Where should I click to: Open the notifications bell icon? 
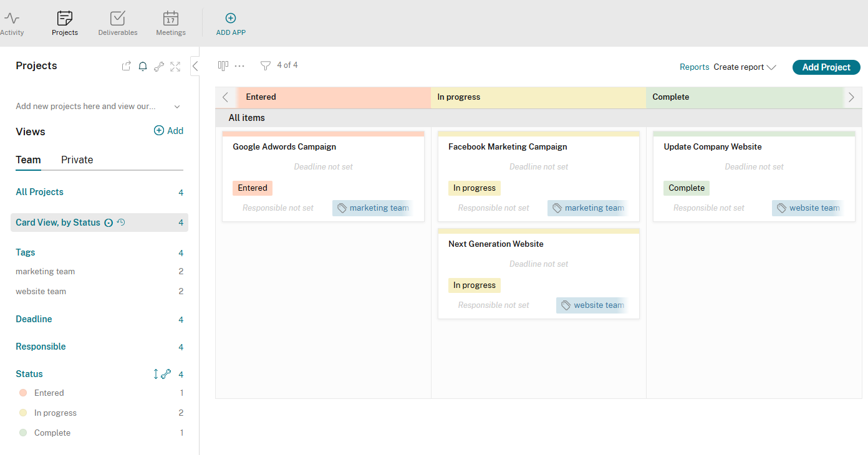(x=142, y=66)
